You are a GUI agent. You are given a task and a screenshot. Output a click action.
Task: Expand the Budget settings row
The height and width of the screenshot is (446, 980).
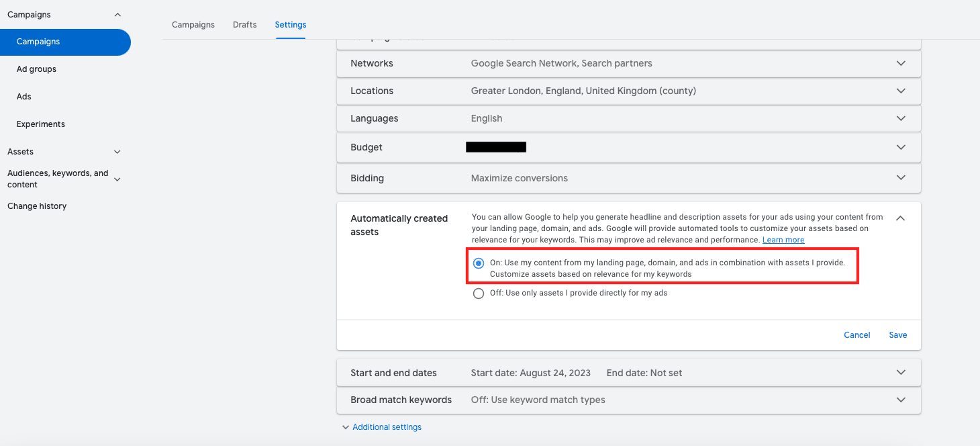pyautogui.click(x=900, y=147)
